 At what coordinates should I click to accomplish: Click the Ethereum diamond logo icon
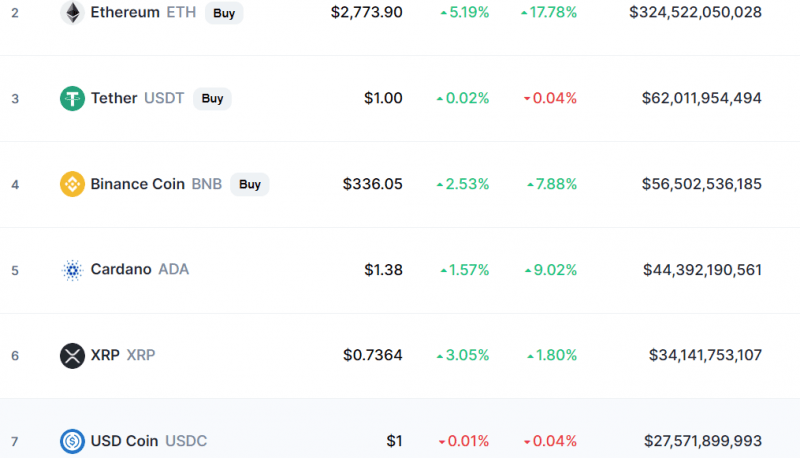[72, 12]
